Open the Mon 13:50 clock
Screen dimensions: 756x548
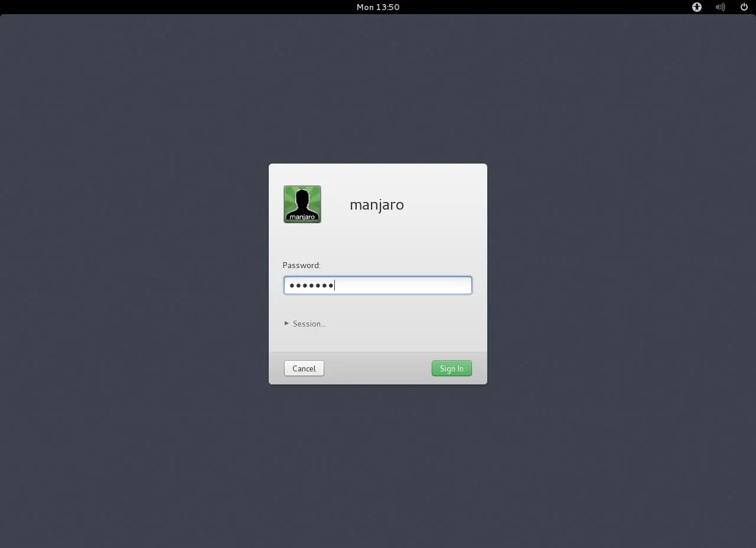click(x=378, y=7)
